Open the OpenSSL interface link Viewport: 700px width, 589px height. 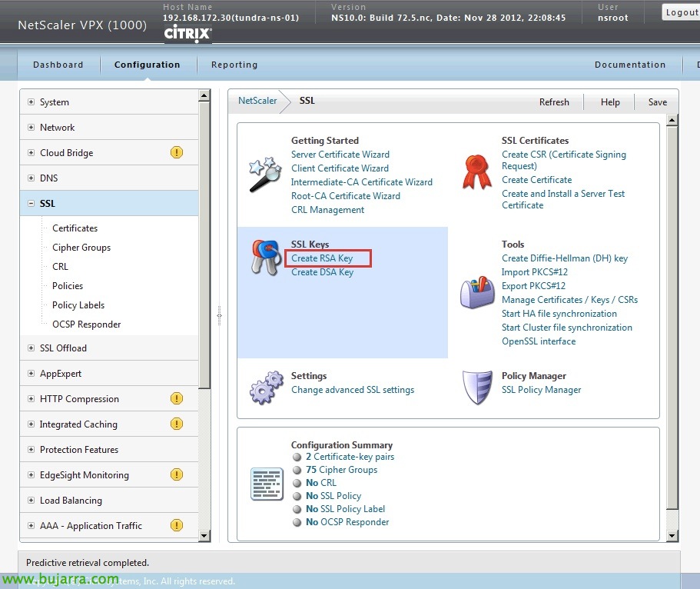click(x=539, y=341)
